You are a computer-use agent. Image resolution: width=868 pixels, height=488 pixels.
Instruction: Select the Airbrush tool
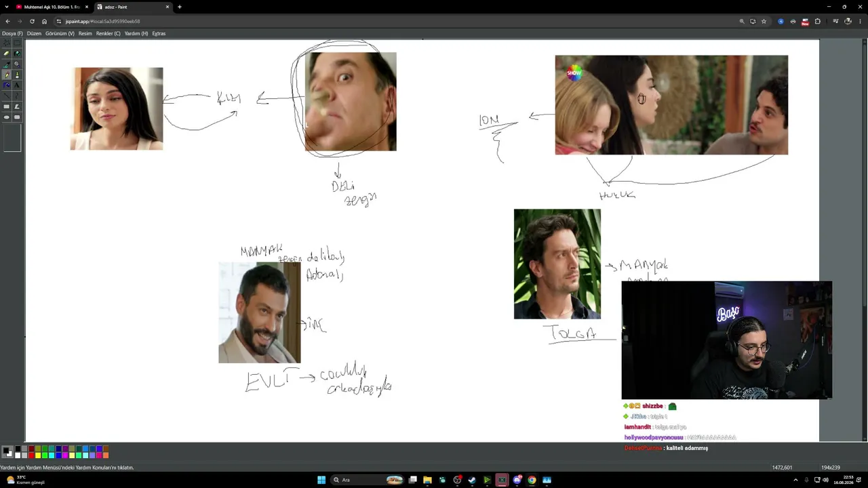(7, 85)
